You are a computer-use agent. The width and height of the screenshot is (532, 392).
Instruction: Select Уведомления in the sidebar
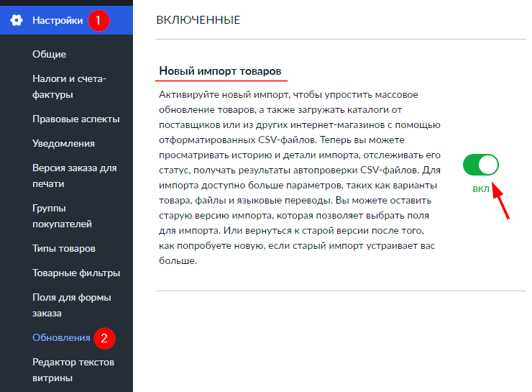(63, 143)
